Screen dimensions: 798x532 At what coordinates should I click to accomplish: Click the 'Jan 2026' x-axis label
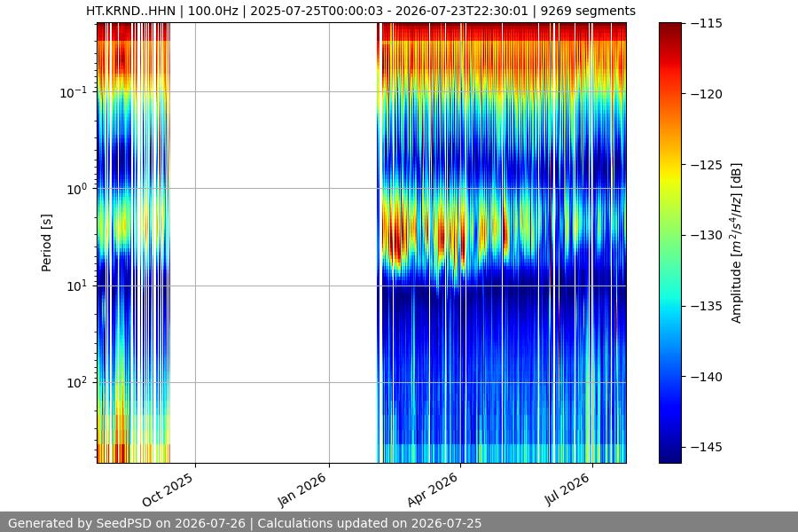pos(301,489)
